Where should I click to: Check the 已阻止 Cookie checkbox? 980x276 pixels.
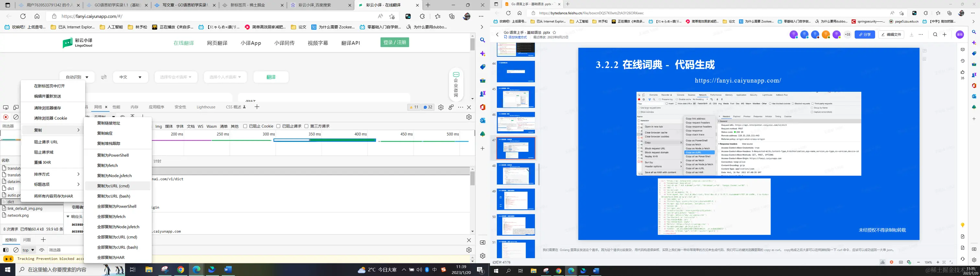[x=245, y=126]
